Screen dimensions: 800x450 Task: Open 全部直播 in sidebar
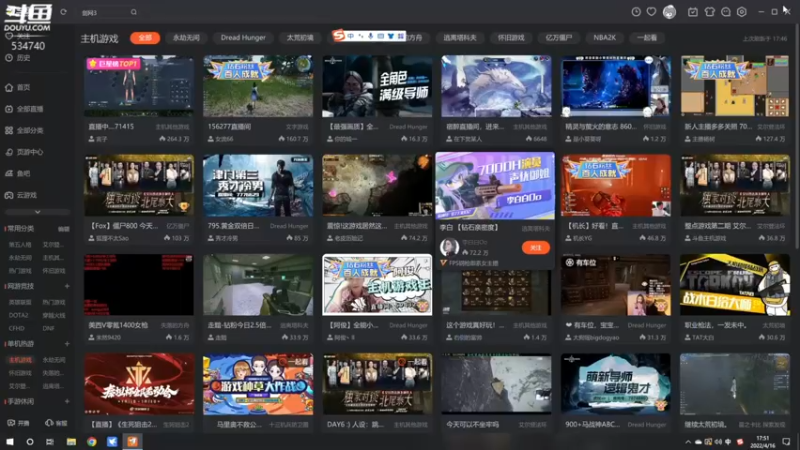click(24, 109)
